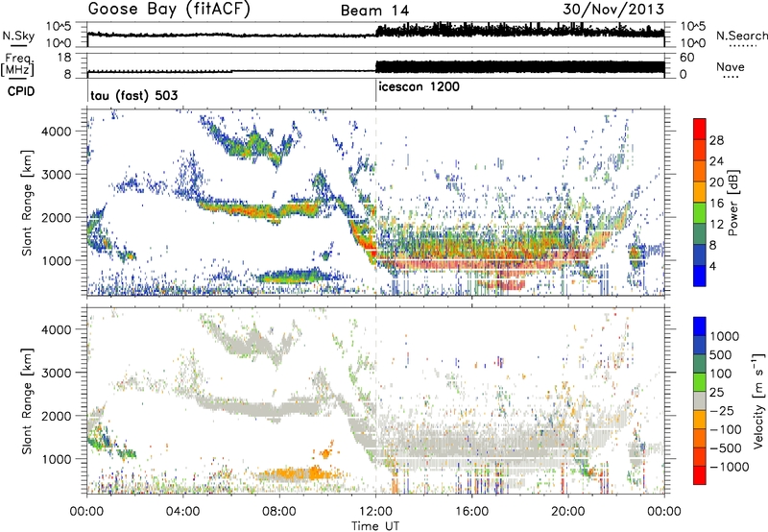Click the 'CPID' row label
Image resolution: width=768 pixels, height=532 pixels.
tap(21, 91)
